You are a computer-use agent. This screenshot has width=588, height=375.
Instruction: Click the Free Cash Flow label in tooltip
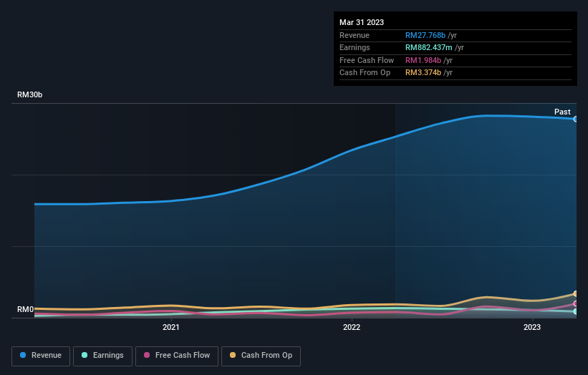(x=367, y=60)
